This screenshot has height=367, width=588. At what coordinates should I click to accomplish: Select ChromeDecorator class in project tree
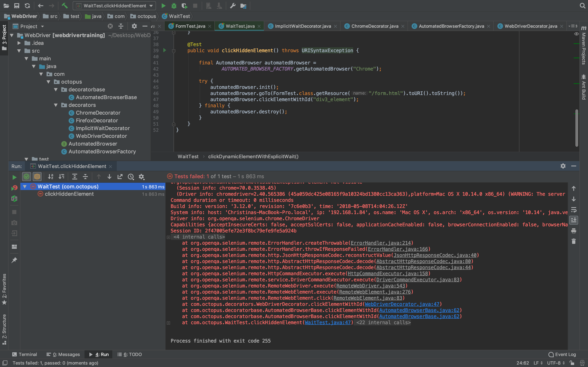point(98,113)
